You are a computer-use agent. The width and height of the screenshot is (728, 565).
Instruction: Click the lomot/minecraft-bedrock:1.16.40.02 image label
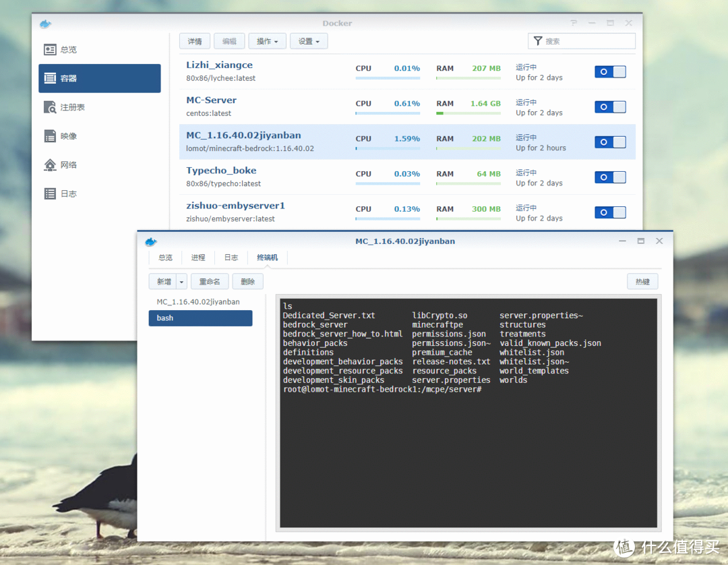point(250,148)
